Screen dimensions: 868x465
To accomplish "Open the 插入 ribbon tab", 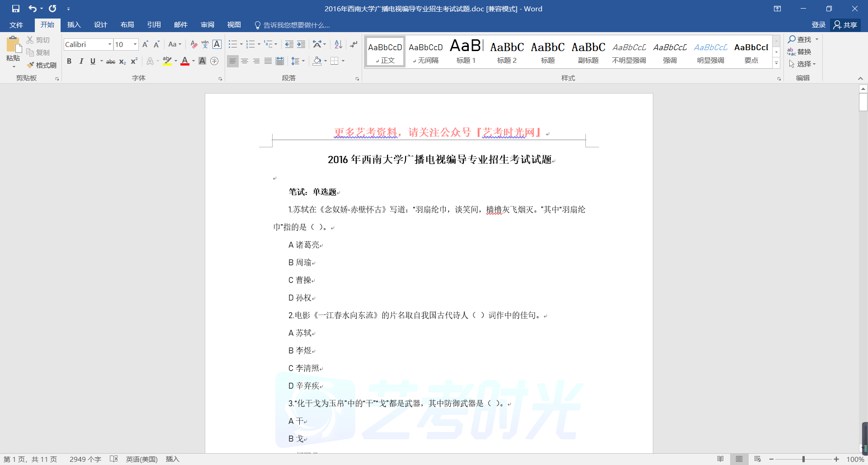I will pyautogui.click(x=74, y=25).
